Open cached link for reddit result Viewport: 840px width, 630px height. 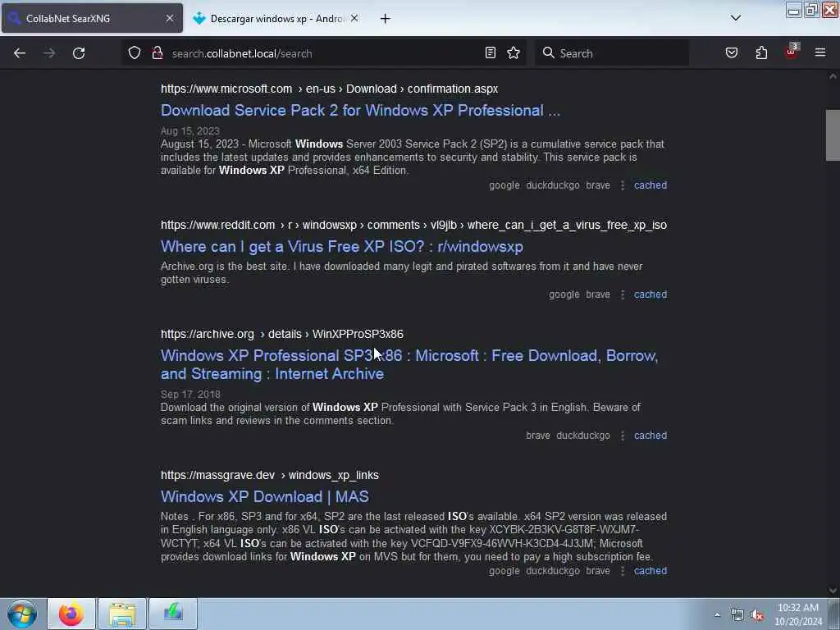(x=651, y=294)
